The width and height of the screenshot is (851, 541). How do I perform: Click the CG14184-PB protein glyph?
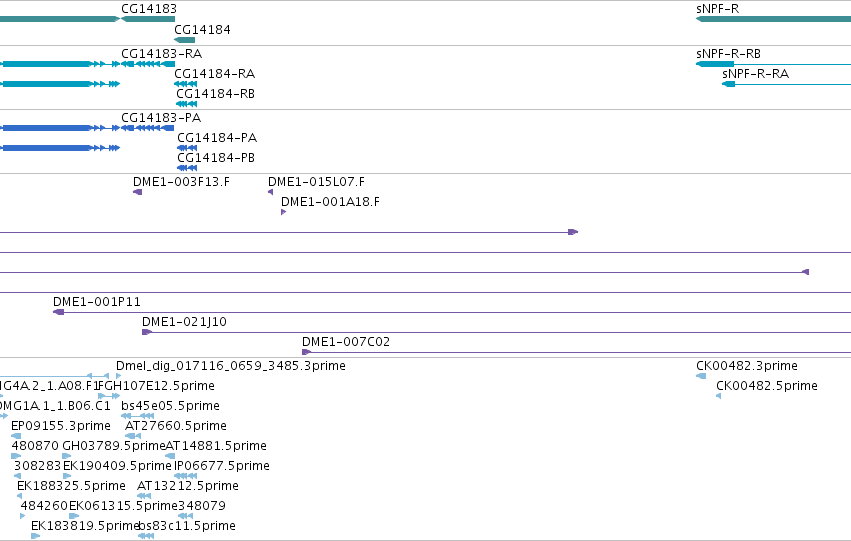[x=187, y=168]
